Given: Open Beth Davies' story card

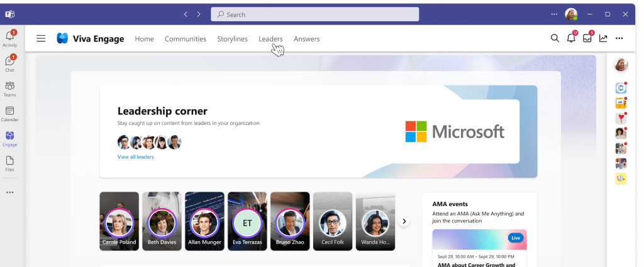Looking at the screenshot, I should (162, 221).
